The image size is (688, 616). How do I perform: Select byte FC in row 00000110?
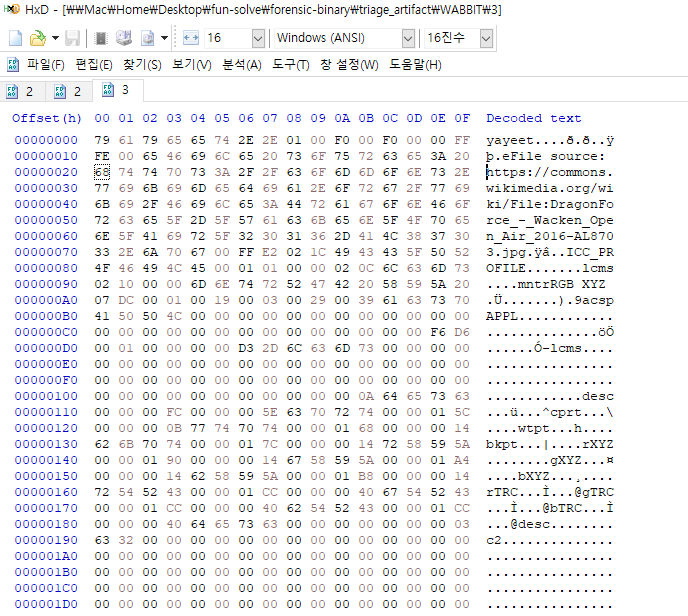[x=174, y=412]
